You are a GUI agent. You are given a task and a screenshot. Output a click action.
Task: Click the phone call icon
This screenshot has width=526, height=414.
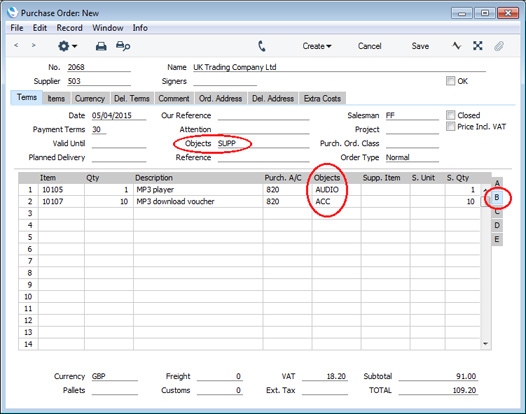pos(262,46)
